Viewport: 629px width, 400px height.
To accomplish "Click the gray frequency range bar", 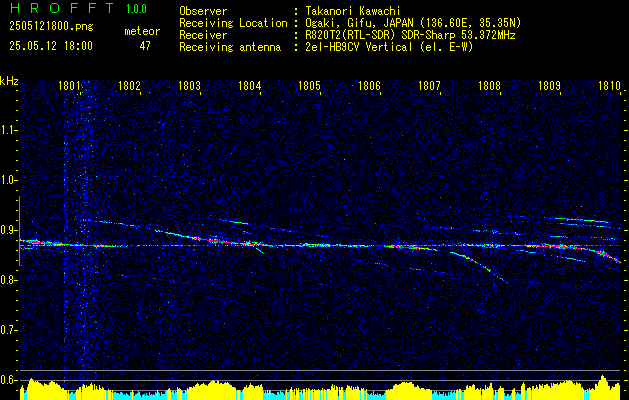I will tap(19, 231).
